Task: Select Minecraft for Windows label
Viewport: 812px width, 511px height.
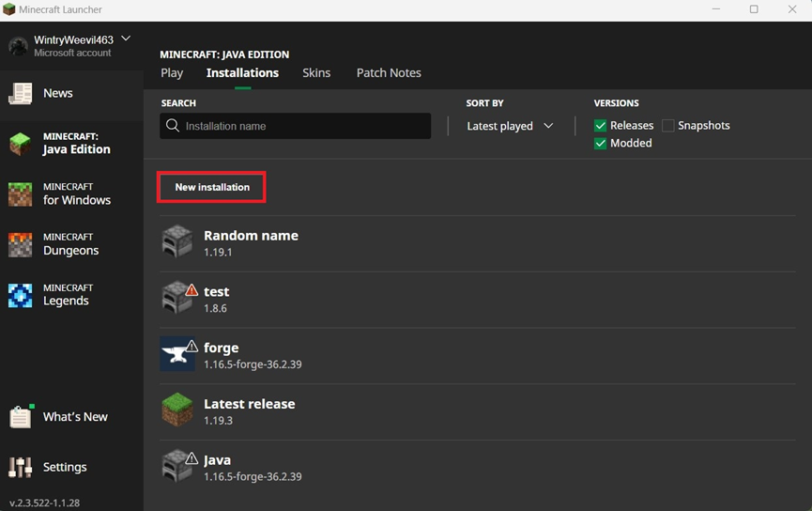Action: point(77,194)
